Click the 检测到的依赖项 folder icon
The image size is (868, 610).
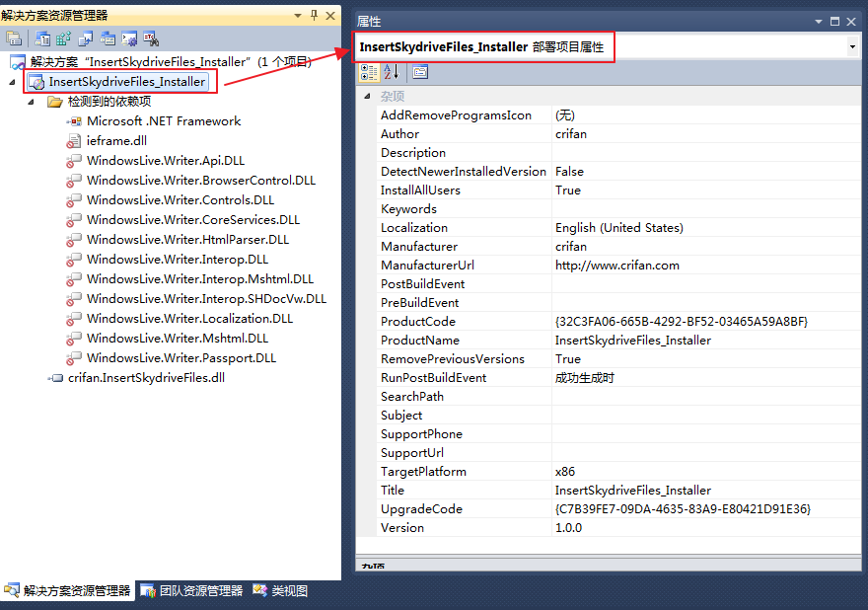coord(54,102)
